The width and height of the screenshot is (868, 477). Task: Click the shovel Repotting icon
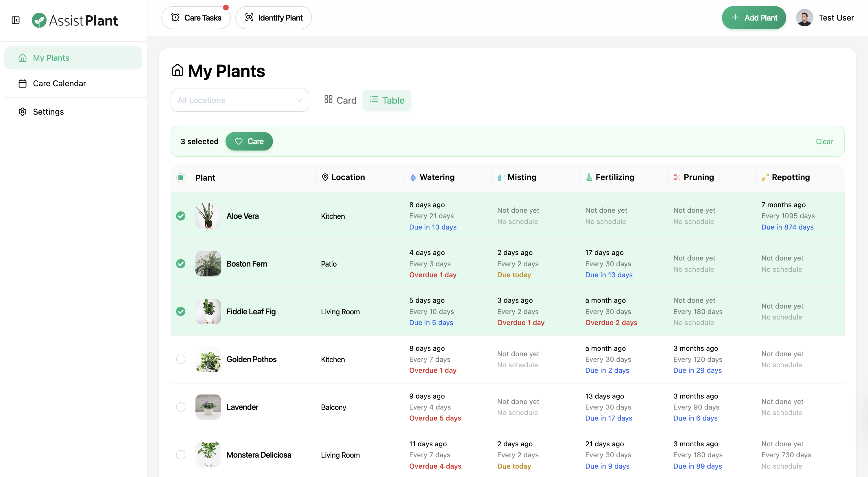tap(765, 177)
